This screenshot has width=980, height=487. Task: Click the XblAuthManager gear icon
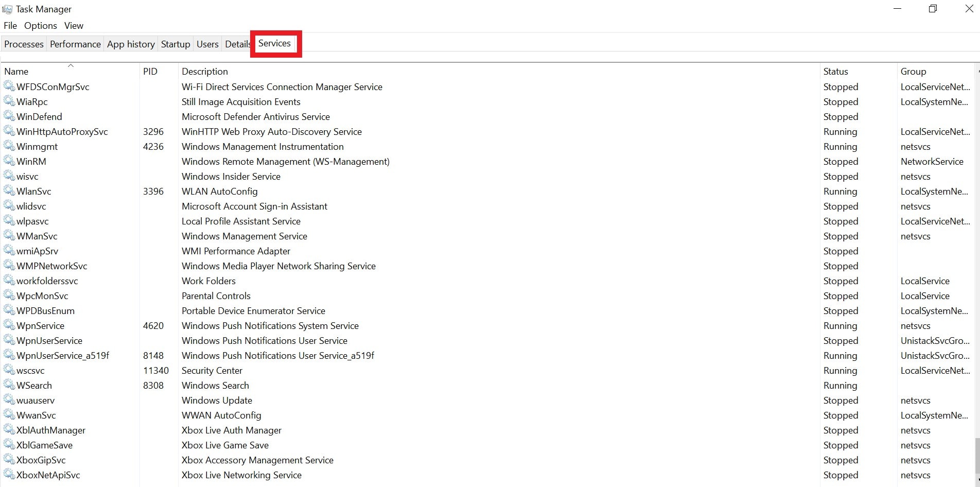tap(9, 429)
